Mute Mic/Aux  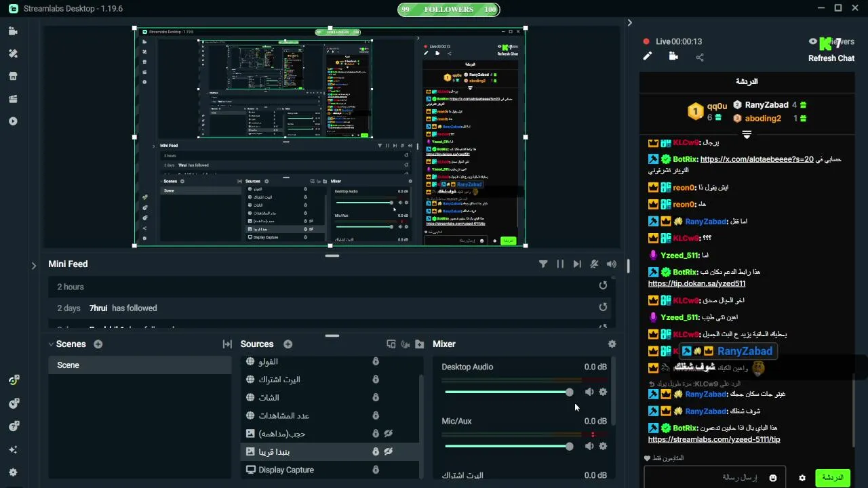tap(589, 446)
